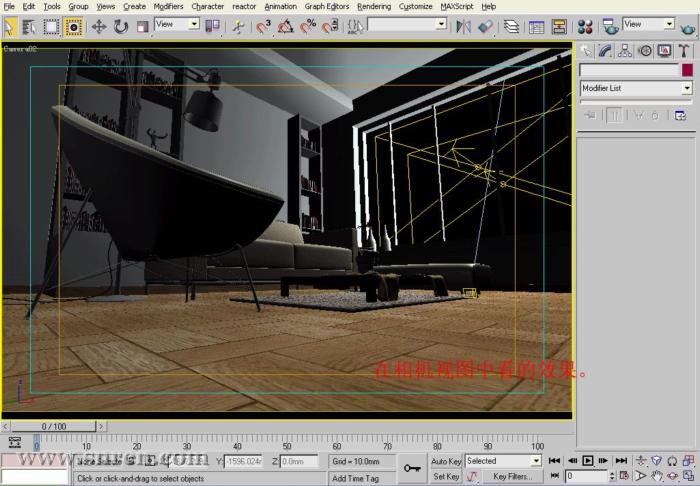
Task: Open the Selected key filter dropdown
Action: click(x=503, y=461)
